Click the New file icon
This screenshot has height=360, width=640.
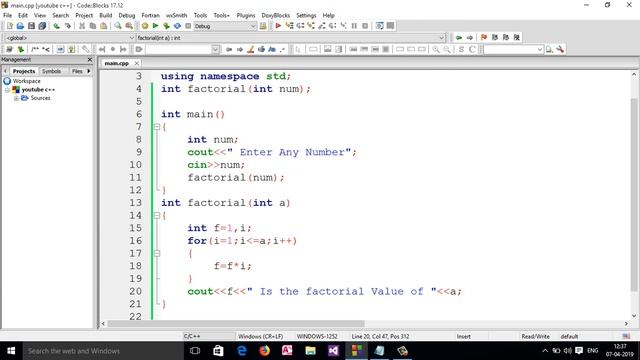click(10, 26)
